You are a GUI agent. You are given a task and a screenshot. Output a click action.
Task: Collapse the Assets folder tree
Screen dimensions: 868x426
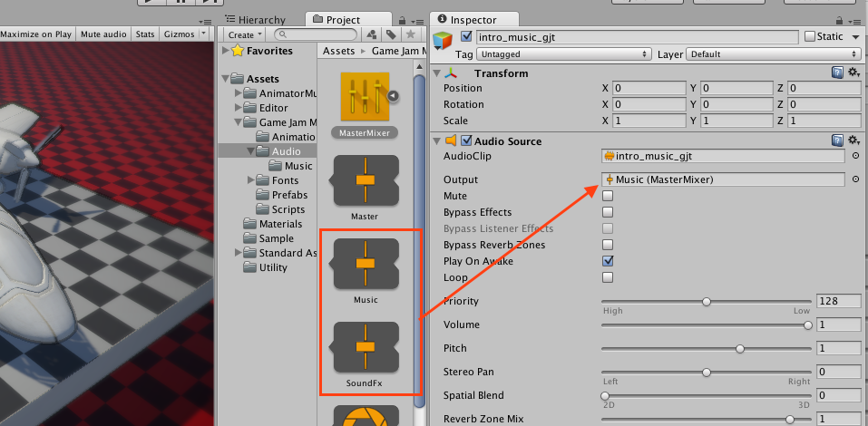(225, 79)
